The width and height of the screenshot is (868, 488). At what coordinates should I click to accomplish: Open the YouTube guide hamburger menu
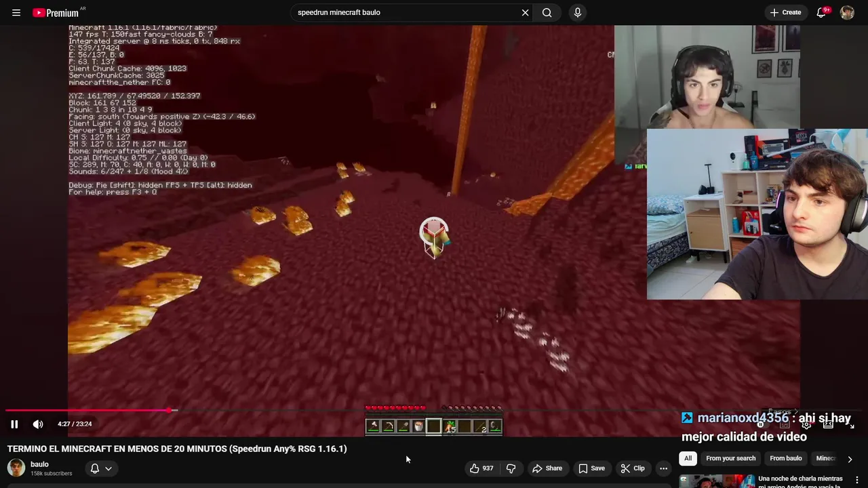[16, 12]
